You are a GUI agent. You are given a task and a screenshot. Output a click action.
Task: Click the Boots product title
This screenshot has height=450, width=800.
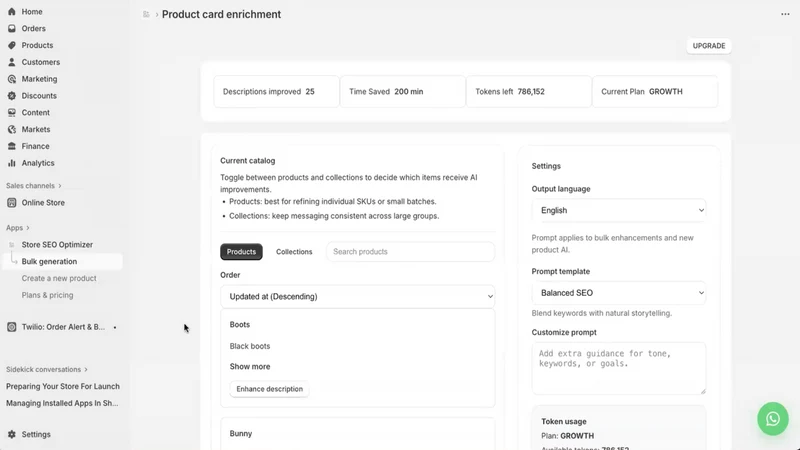(x=240, y=324)
